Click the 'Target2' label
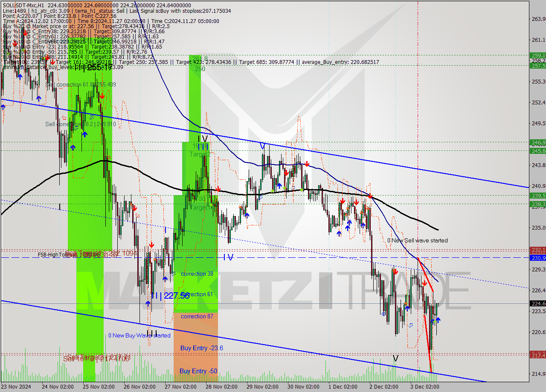 (200, 154)
